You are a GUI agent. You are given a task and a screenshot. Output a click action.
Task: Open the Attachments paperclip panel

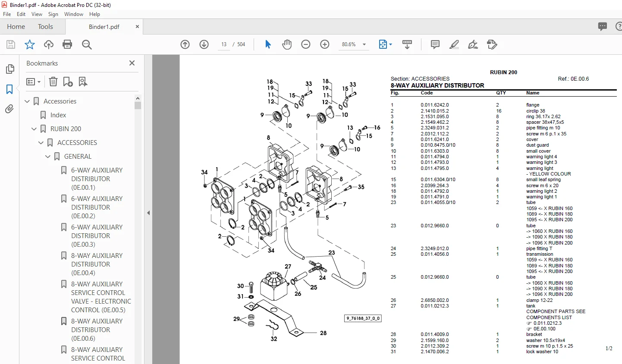click(x=9, y=109)
